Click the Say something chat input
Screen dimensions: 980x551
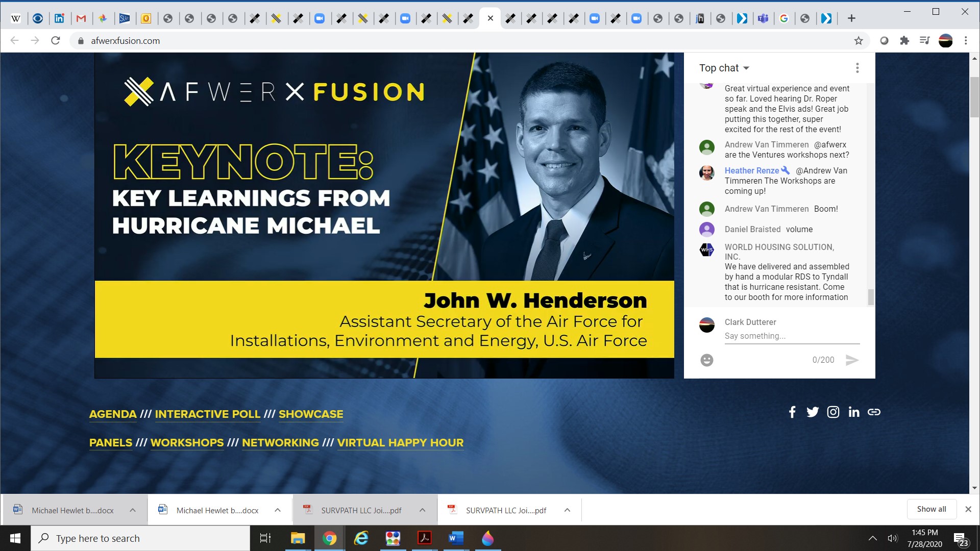pyautogui.click(x=792, y=336)
